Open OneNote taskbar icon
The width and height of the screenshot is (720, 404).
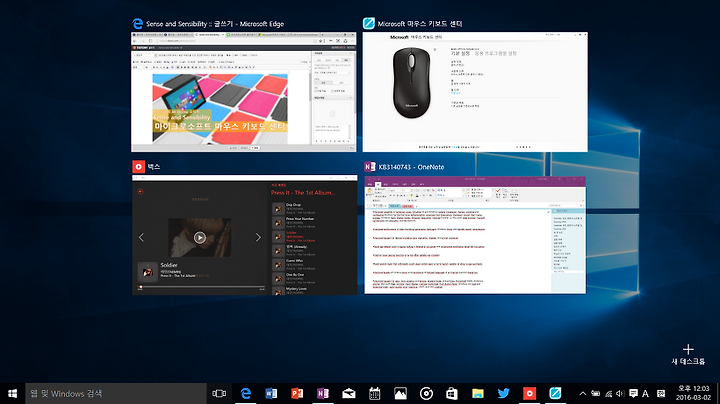(x=323, y=393)
